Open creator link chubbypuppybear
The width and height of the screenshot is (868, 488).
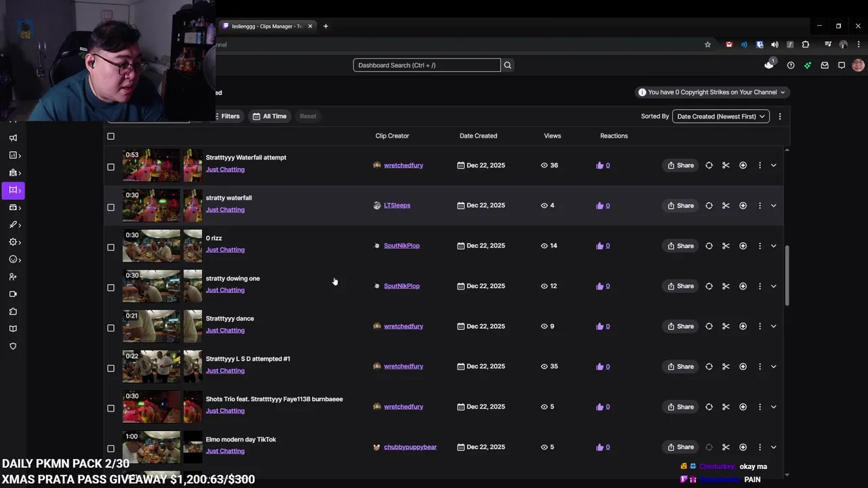(x=410, y=447)
